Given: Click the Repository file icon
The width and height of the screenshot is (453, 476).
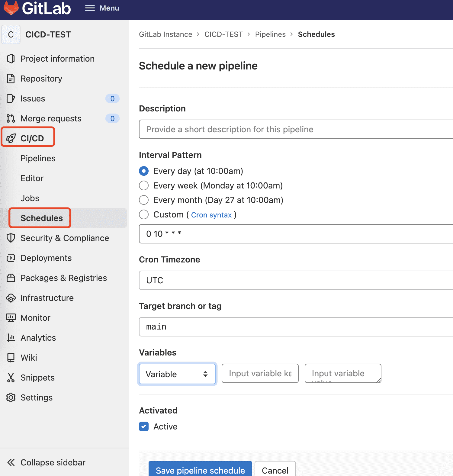Looking at the screenshot, I should click(x=11, y=79).
